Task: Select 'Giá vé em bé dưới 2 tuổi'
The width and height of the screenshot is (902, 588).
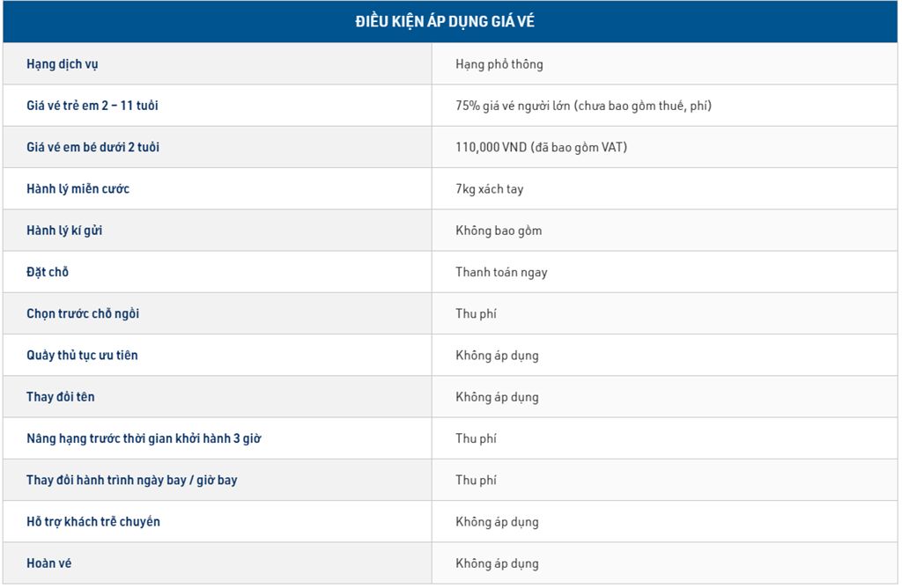Action: (92, 147)
